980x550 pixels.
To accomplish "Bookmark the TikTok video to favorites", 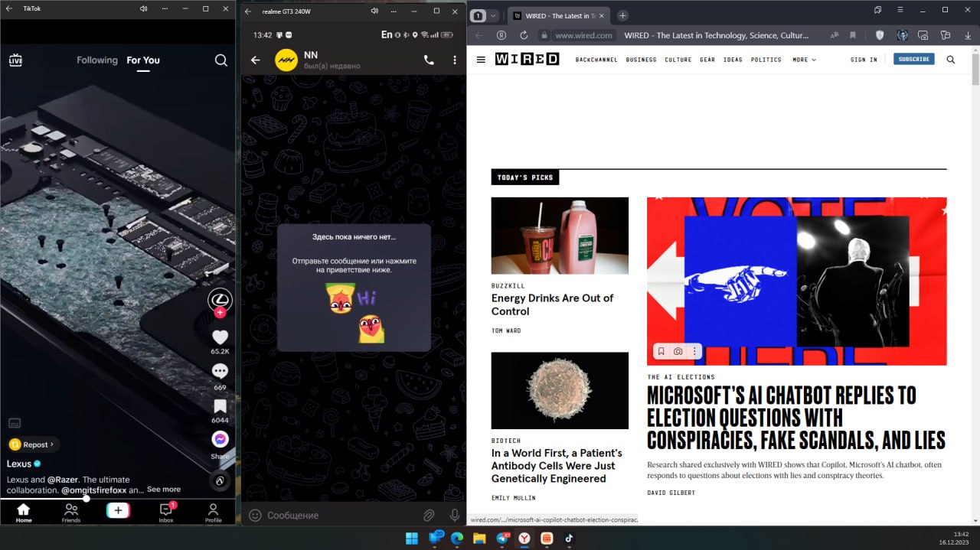I will tap(220, 406).
